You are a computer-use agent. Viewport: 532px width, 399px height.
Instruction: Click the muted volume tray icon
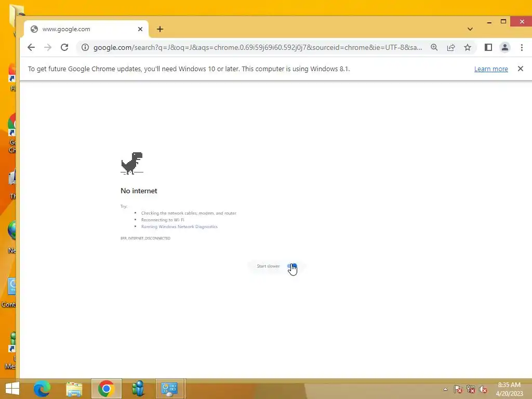point(483,389)
